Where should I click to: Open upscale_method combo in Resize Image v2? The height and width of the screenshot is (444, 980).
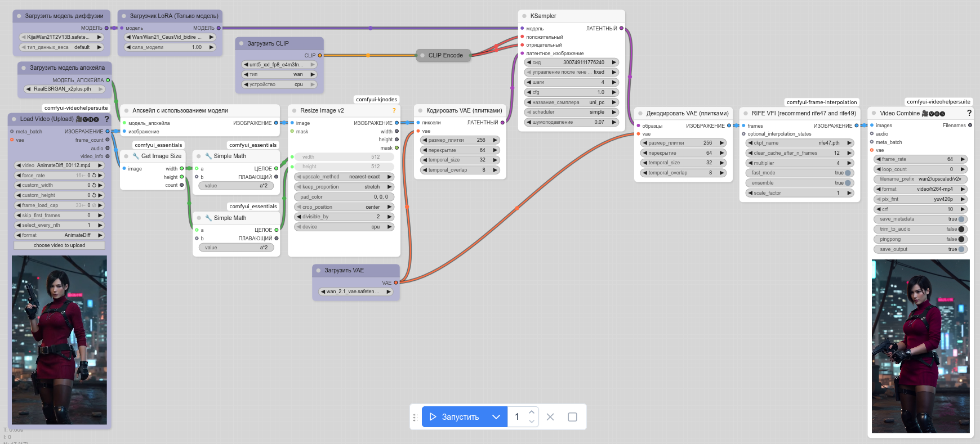pyautogui.click(x=344, y=177)
